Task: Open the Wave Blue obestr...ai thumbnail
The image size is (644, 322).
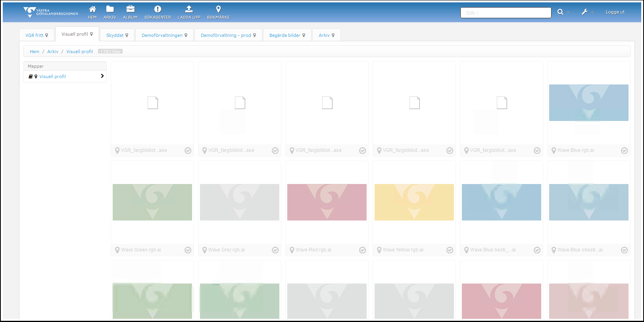Action: pyautogui.click(x=589, y=202)
